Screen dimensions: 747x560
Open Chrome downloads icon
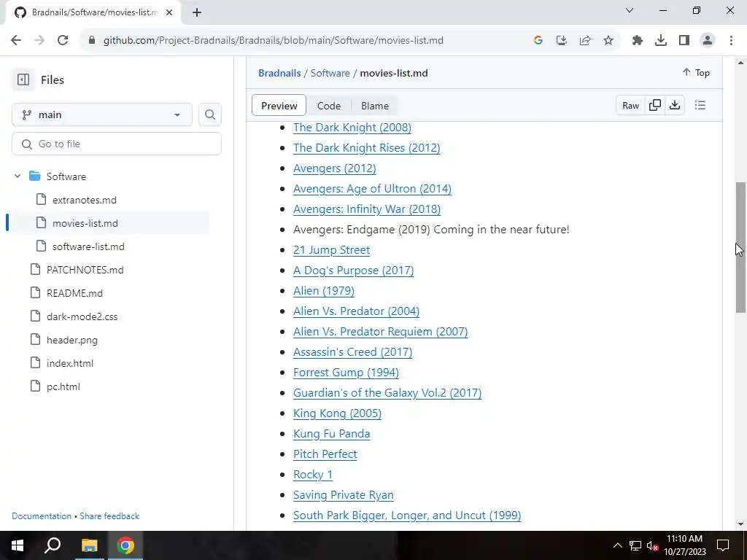click(x=661, y=41)
